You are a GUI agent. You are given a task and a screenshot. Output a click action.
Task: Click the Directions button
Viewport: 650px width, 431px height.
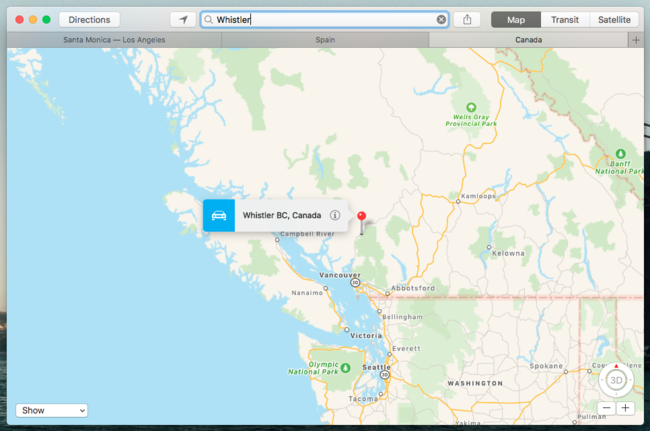coord(89,19)
